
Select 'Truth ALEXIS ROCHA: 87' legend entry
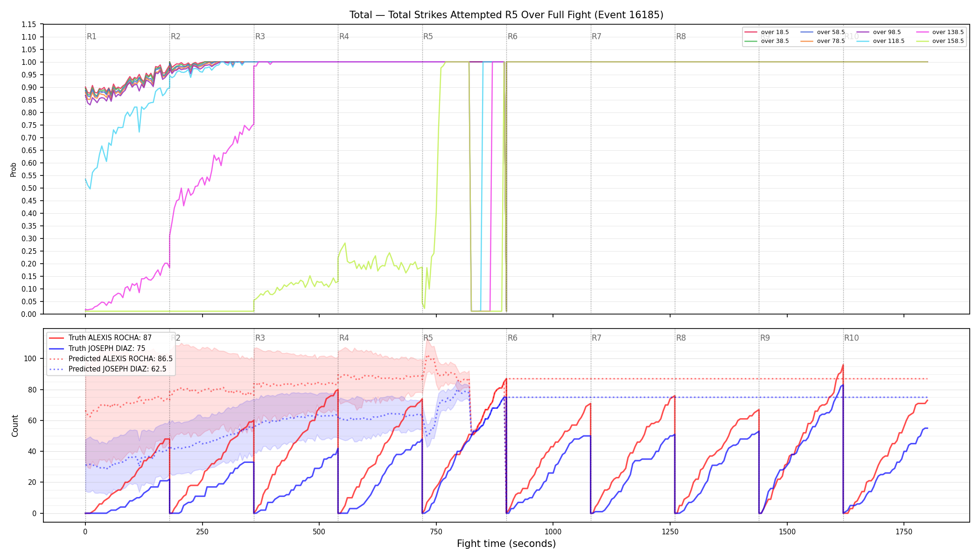tap(100, 338)
